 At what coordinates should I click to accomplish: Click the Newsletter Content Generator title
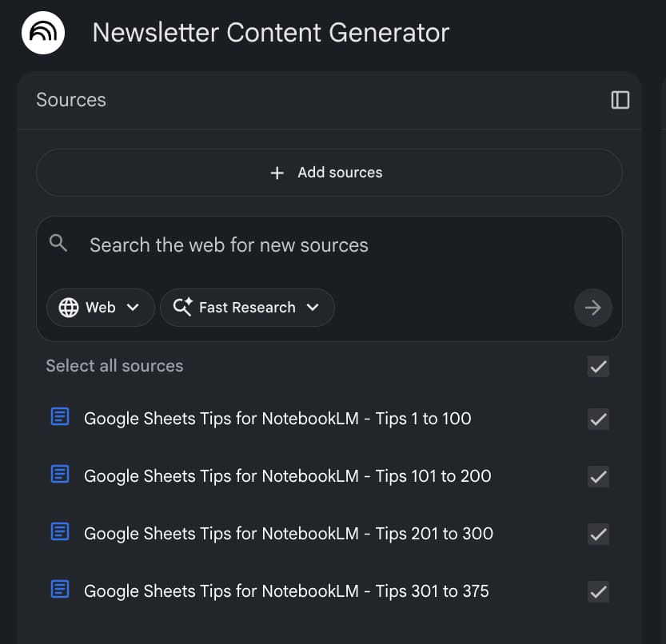[271, 33]
